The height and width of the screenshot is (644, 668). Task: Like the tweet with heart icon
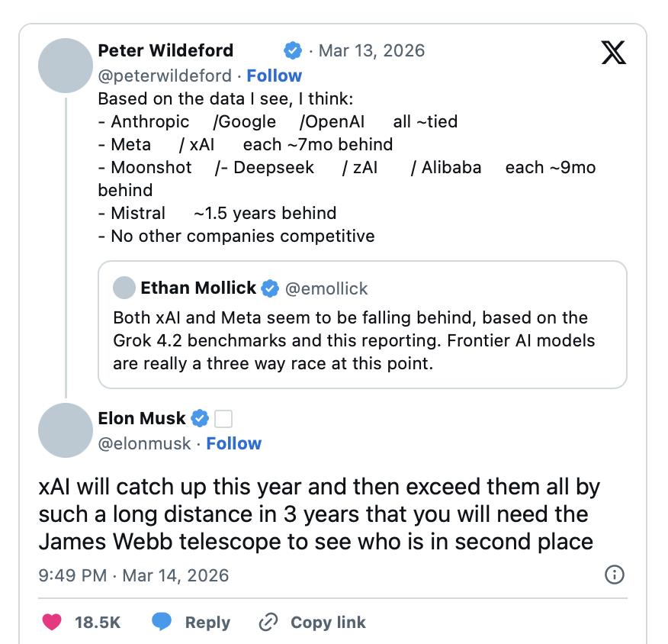(x=52, y=622)
